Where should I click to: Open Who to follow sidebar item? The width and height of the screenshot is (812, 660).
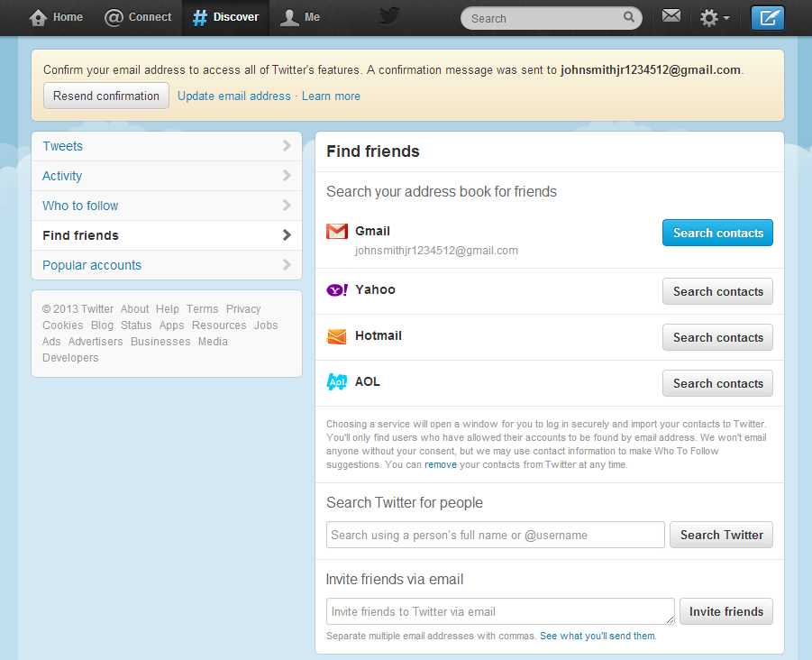pos(167,206)
